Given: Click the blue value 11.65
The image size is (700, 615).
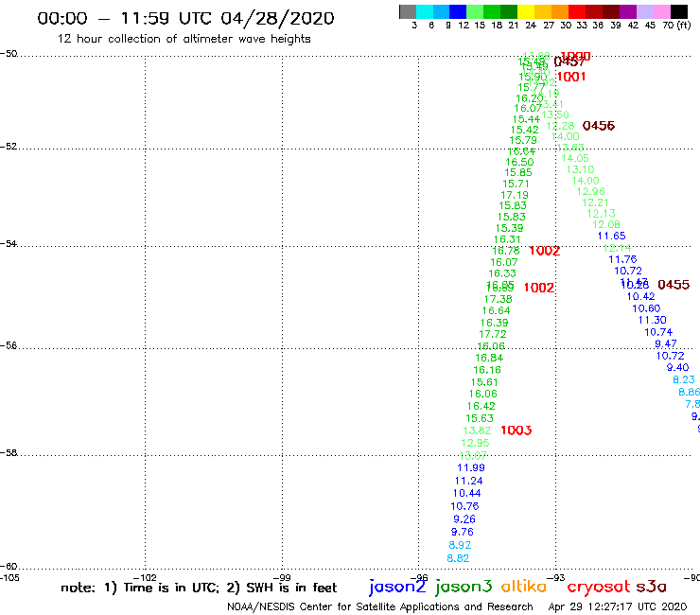Looking at the screenshot, I should pos(612,236).
